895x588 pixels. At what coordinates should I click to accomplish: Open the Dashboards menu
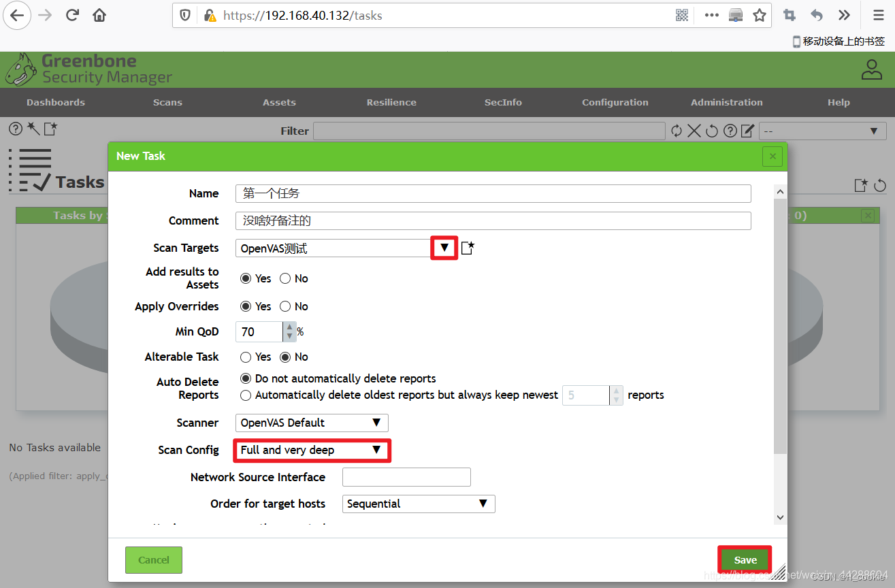coord(56,102)
